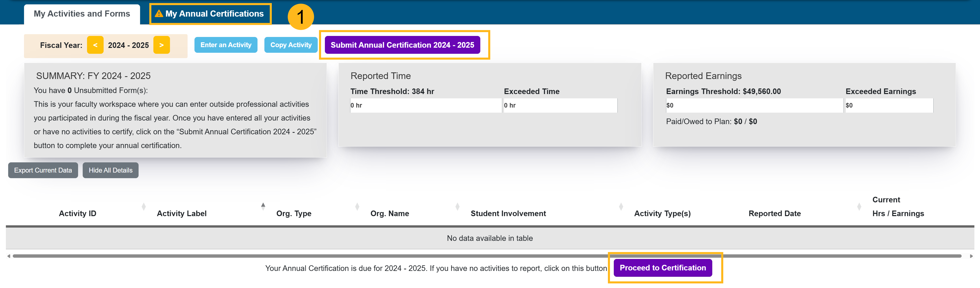Go to next fiscal year arrow
Screen dimensions: 980x288
[161, 45]
